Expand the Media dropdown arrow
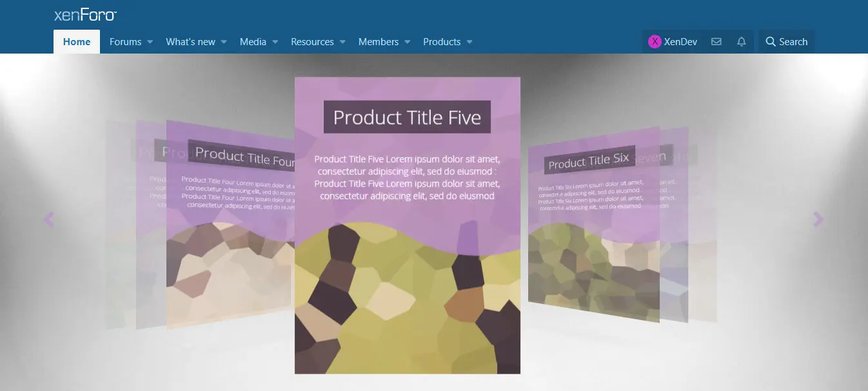Viewport: 868px width, 391px height. 275,42
